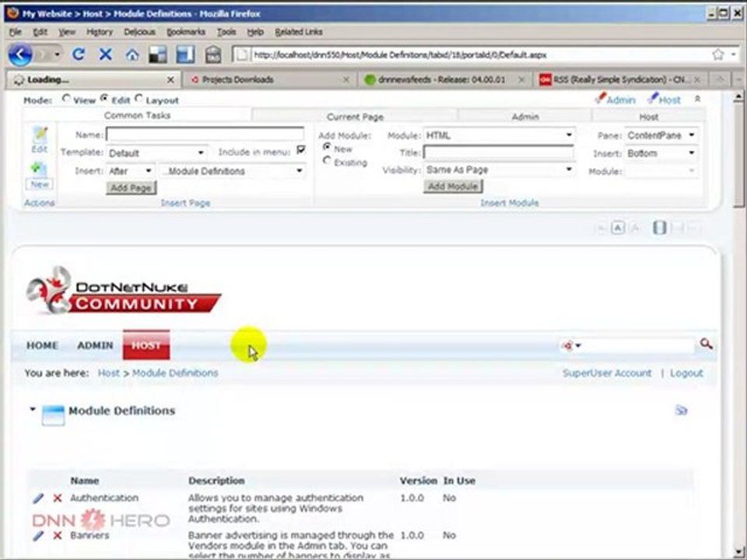Click the Add Module button

453,186
